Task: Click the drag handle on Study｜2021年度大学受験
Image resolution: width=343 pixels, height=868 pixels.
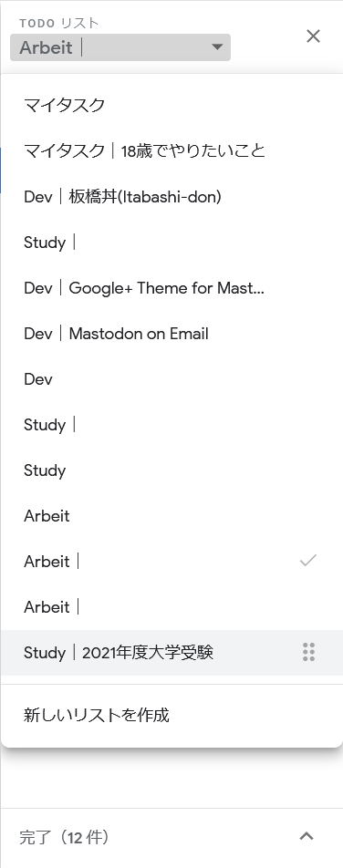Action: point(308,652)
